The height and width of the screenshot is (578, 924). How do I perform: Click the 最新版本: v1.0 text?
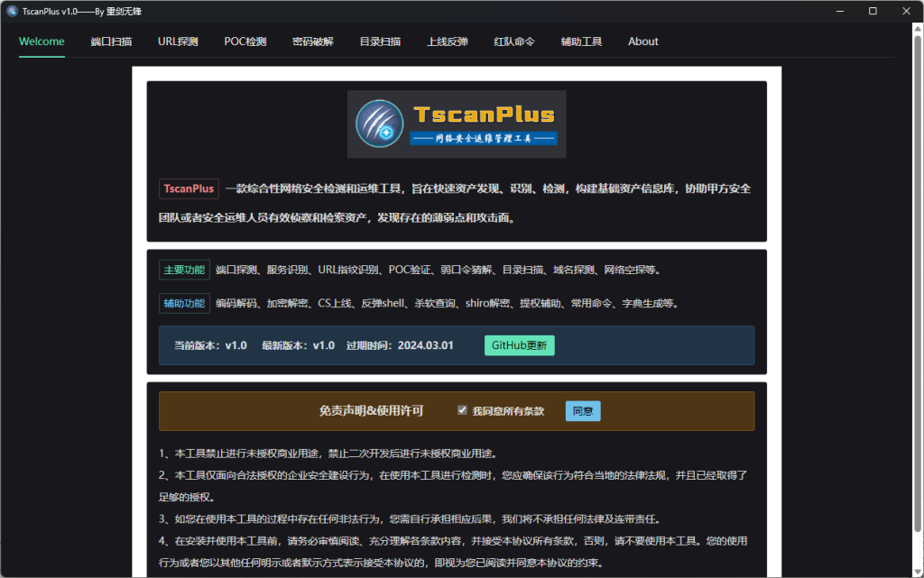tap(298, 345)
